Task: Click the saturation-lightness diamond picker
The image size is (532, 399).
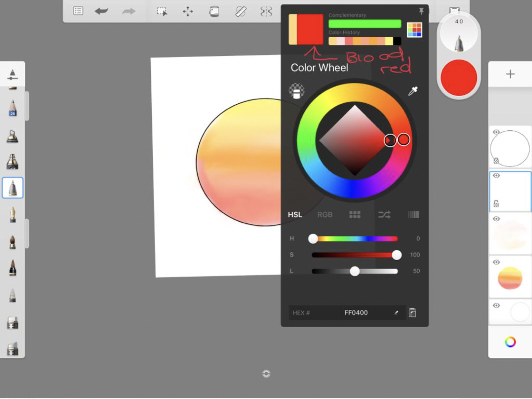Action: (x=355, y=140)
